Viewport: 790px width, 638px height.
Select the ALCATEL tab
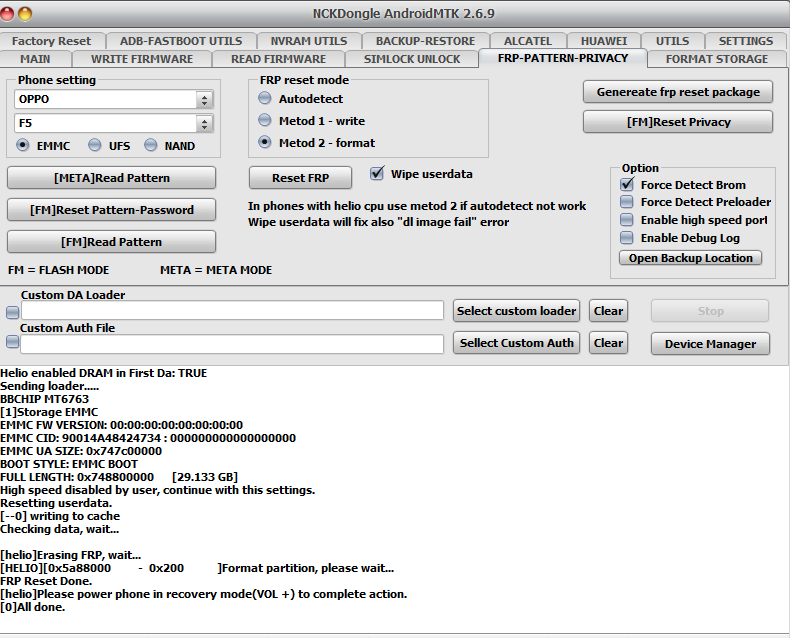click(528, 41)
